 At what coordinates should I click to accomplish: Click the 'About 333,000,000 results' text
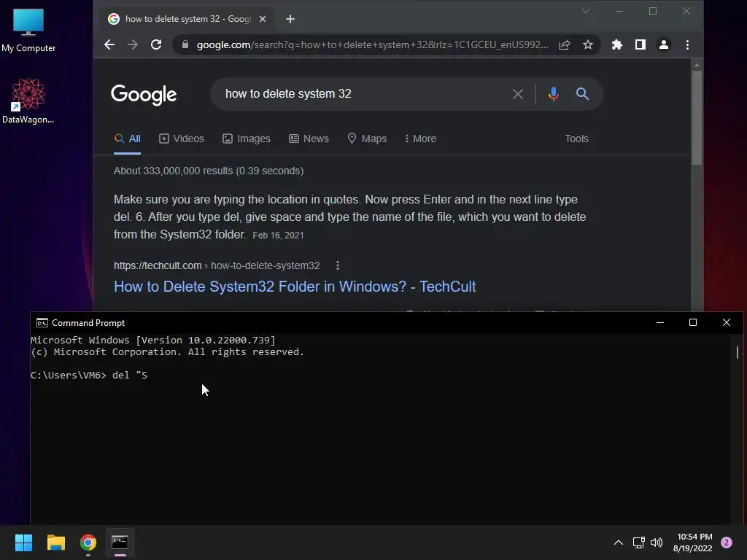click(208, 171)
